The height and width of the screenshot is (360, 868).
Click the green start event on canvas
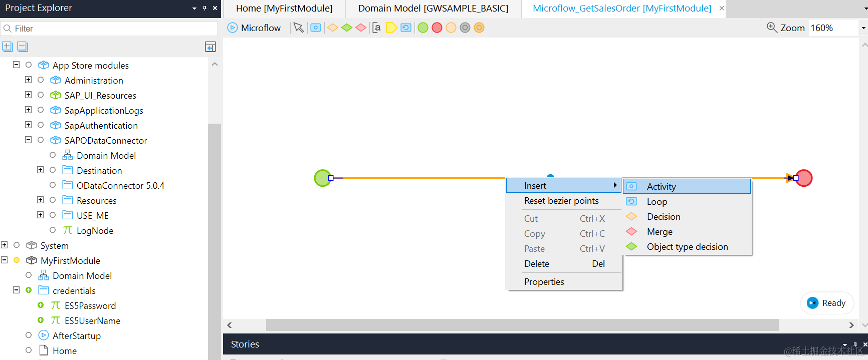pyautogui.click(x=323, y=178)
